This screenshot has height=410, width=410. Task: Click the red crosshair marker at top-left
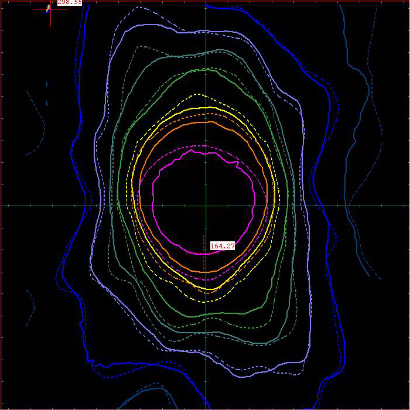(x=50, y=10)
